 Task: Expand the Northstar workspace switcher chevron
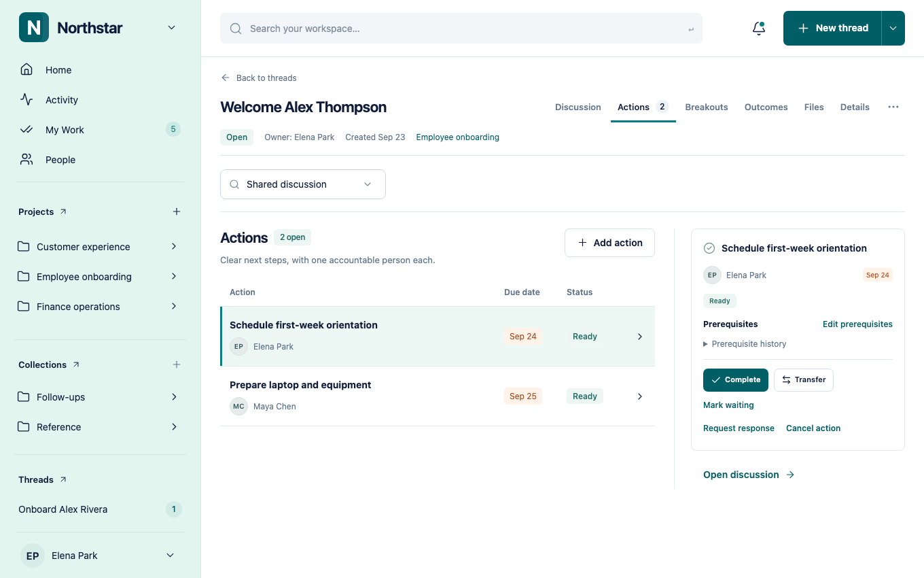point(171,28)
